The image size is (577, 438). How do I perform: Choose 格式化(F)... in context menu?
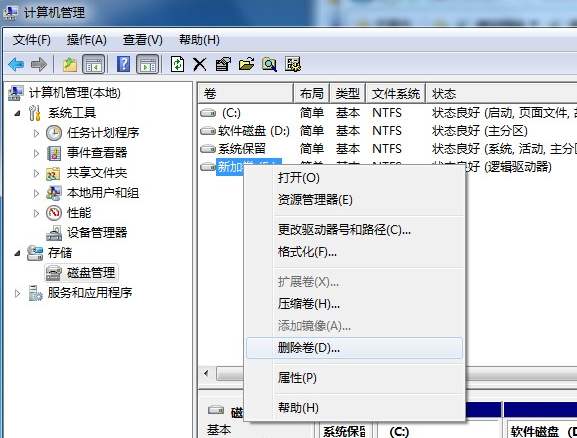point(355,252)
